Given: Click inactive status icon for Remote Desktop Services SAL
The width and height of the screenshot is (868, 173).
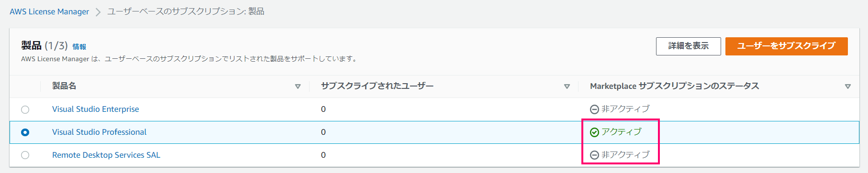Looking at the screenshot, I should coord(594,155).
